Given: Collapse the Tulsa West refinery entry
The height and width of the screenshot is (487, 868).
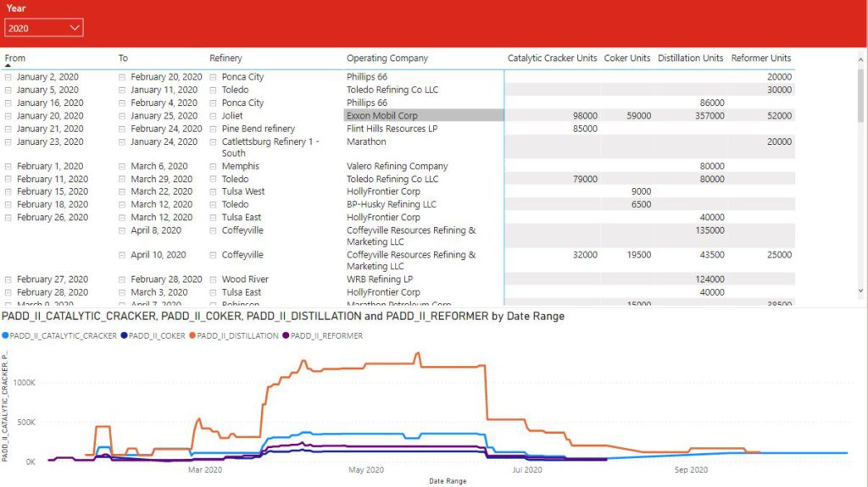Looking at the screenshot, I should click(x=213, y=192).
